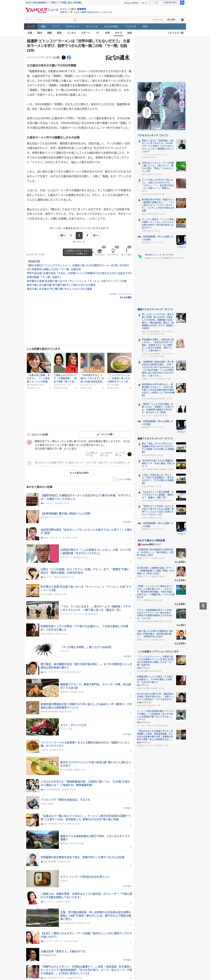Select the 速報 navigation tab
Image resolution: width=210 pixels, height=980 pixels.
pos(43,26)
